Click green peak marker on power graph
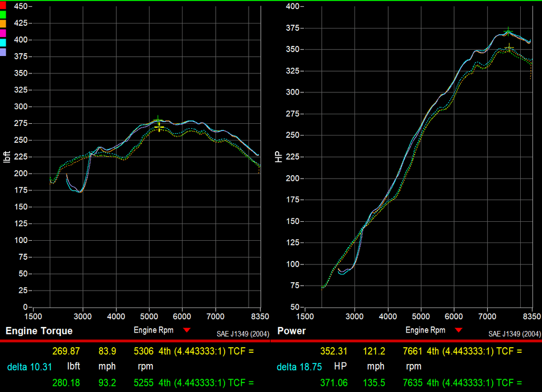The height and width of the screenshot is (392, 542). (x=508, y=31)
